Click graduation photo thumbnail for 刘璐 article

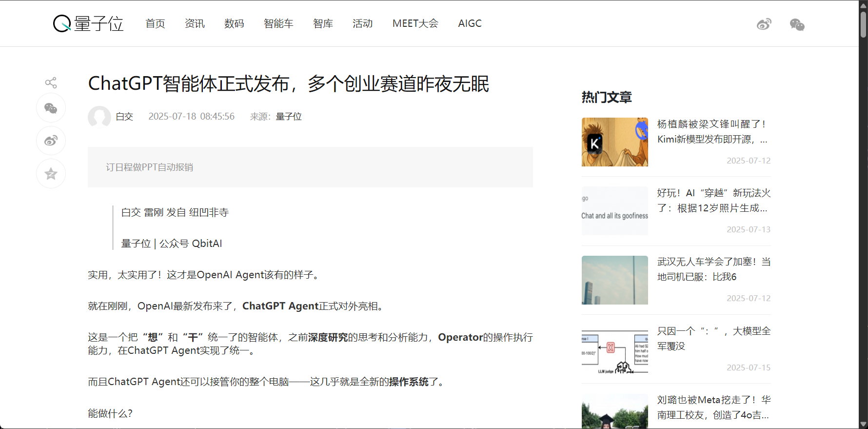[615, 411]
